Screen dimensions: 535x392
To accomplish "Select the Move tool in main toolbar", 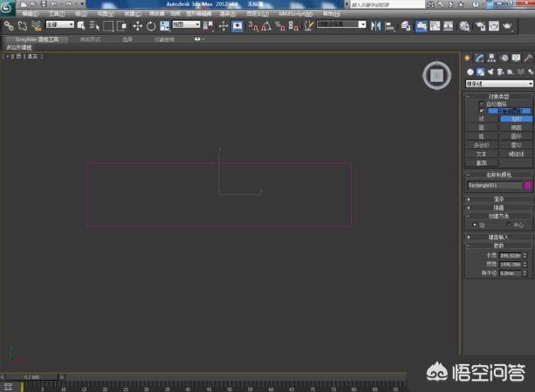I will coord(136,26).
